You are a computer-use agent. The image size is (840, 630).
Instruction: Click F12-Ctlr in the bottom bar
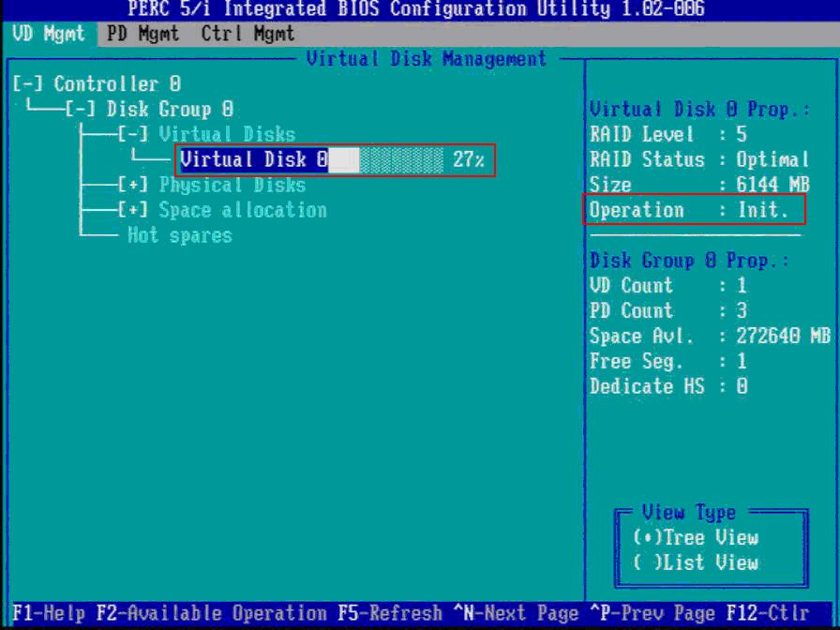tap(768, 613)
